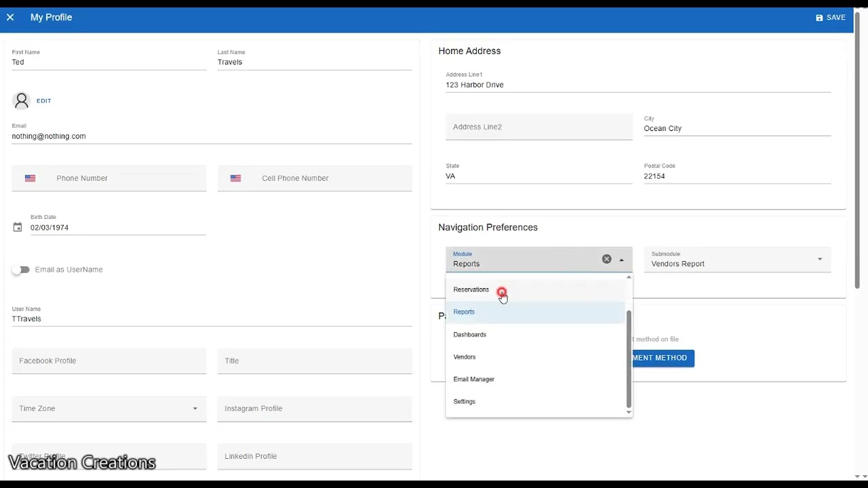
Task: Click the profile avatar icon
Action: pyautogui.click(x=22, y=101)
